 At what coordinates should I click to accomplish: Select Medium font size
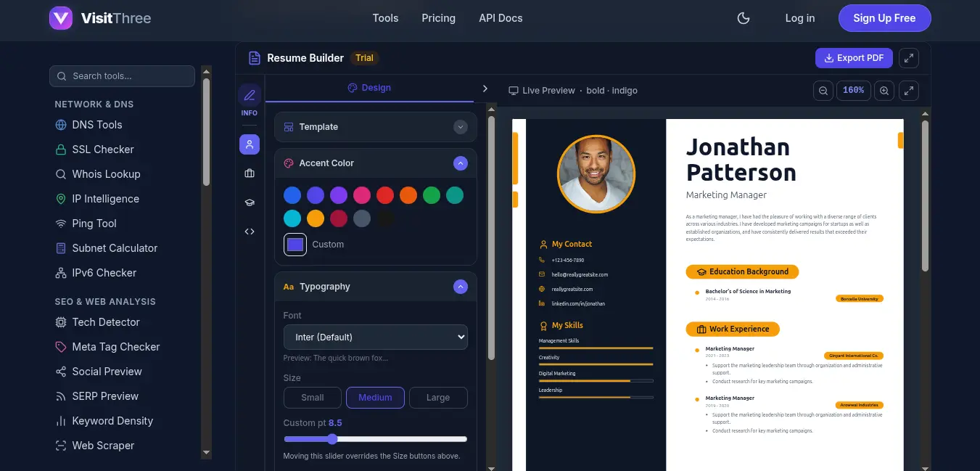coord(375,398)
